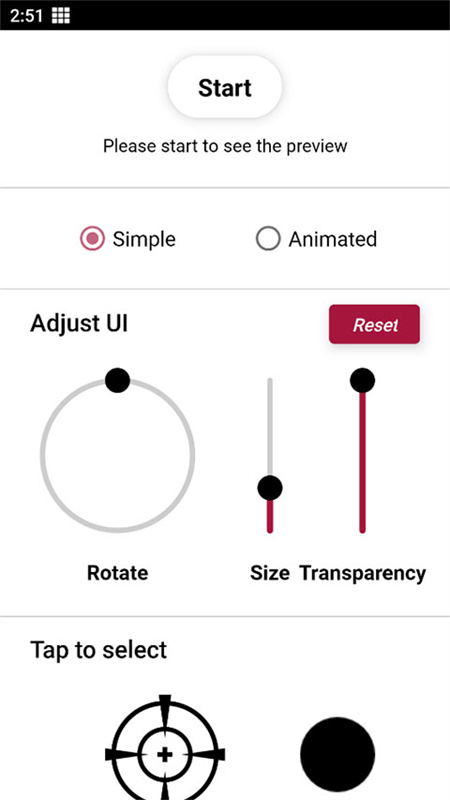Click the red Transparency slider track
This screenshot has width=450, height=800.
[x=362, y=462]
